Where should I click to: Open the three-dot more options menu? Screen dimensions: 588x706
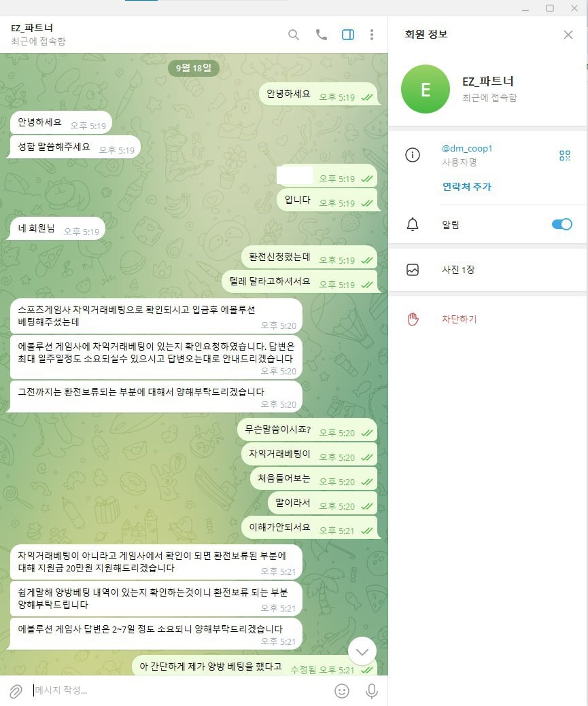pyautogui.click(x=372, y=35)
